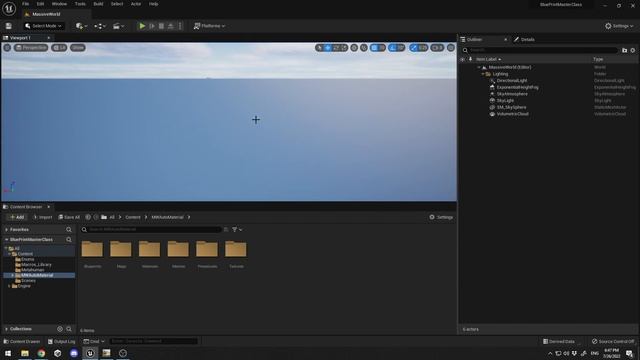Open the Select Mode dropdown
The width and height of the screenshot is (640, 360).
[x=43, y=26]
